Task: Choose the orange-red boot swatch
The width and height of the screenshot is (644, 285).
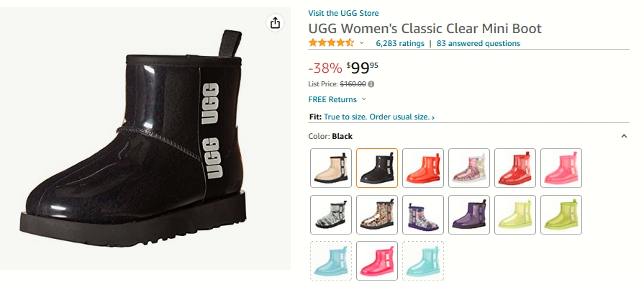Action: (x=423, y=168)
